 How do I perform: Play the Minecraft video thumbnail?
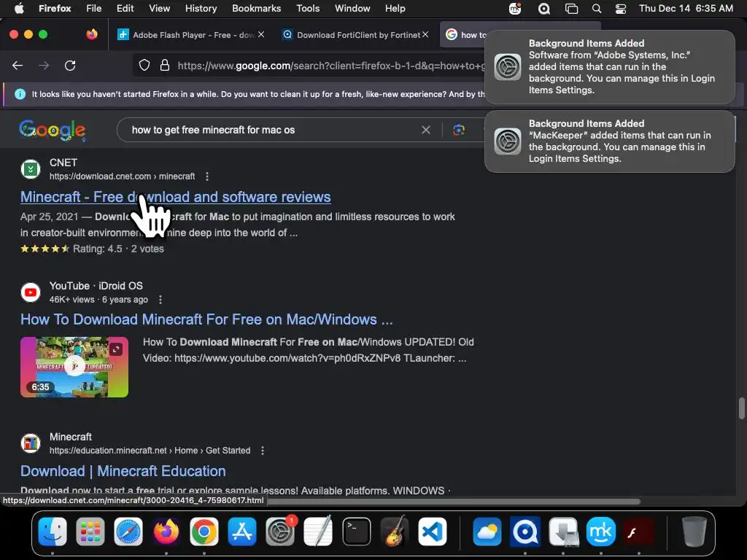74,367
